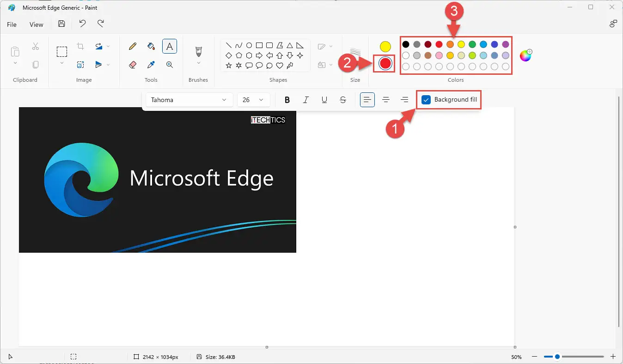The height and width of the screenshot is (364, 623).
Task: Click the Undo arrow
Action: [82, 24]
